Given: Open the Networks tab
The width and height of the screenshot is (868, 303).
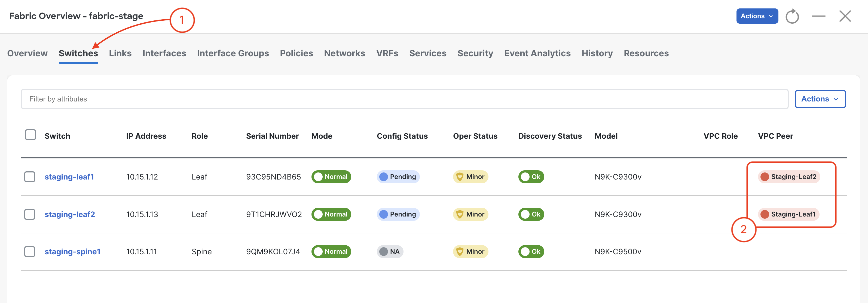Looking at the screenshot, I should tap(344, 53).
